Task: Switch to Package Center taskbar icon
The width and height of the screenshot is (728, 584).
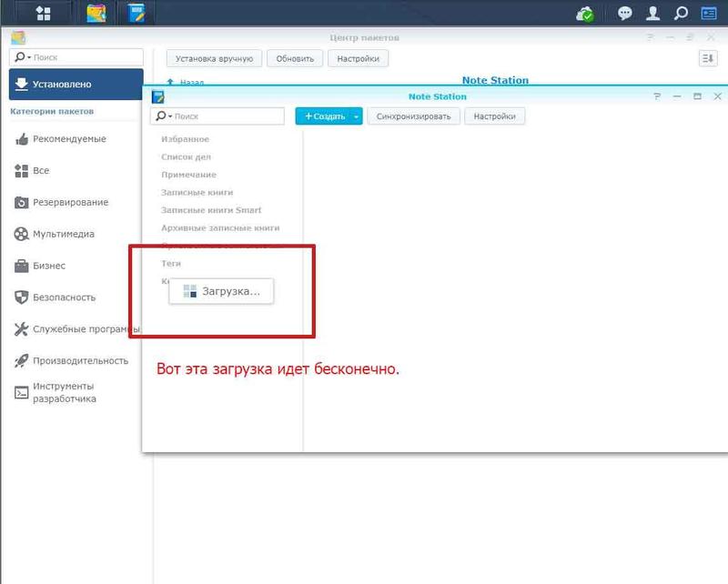Action: tap(96, 13)
